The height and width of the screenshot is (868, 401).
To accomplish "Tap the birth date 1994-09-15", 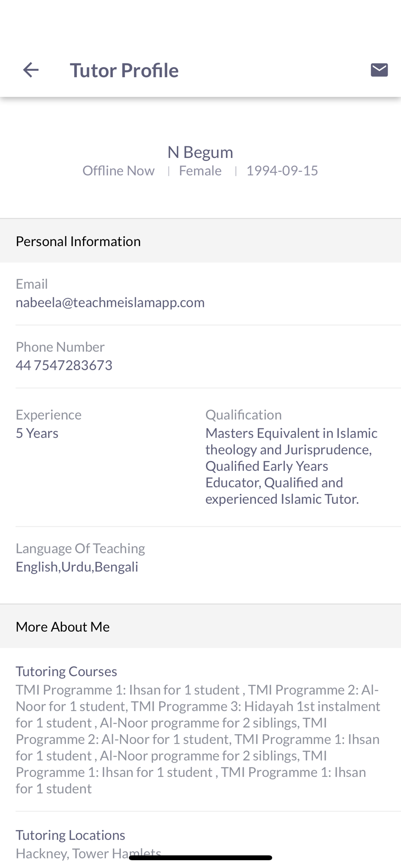I will point(282,171).
